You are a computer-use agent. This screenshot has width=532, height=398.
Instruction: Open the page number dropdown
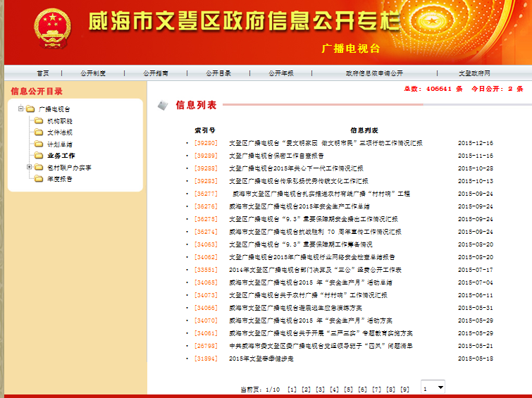click(433, 387)
